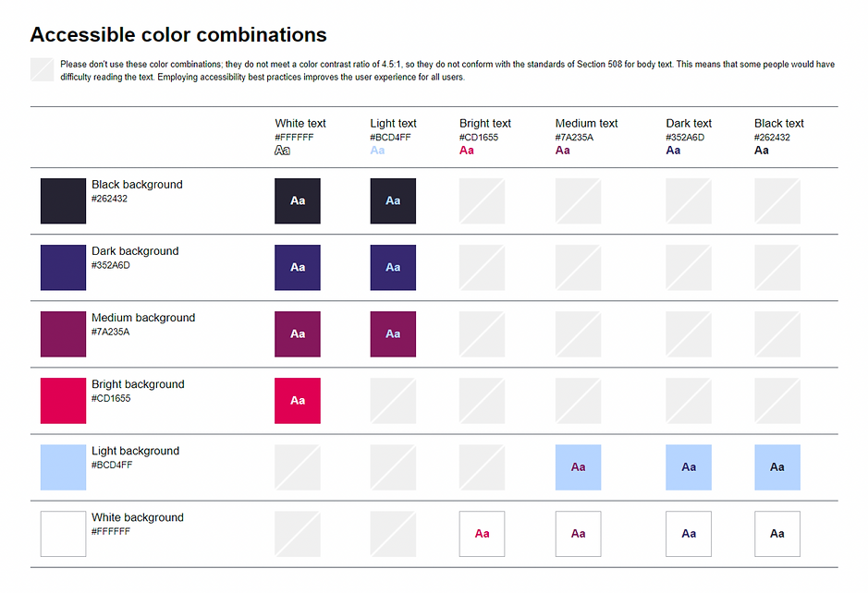Click the Dark text #352A6D column Aa sample
The image size is (868, 593).
[673, 151]
